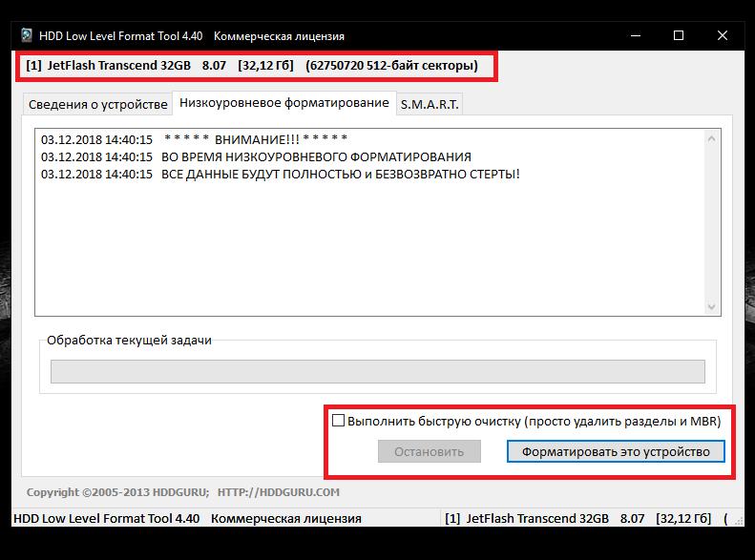This screenshot has height=560, width=755.
Task: Select the ВО ВРЕМЯ НИЗКОУРОВНЕВОГО ФОРМАТИРОВАНИЯ log line
Action: (x=256, y=156)
